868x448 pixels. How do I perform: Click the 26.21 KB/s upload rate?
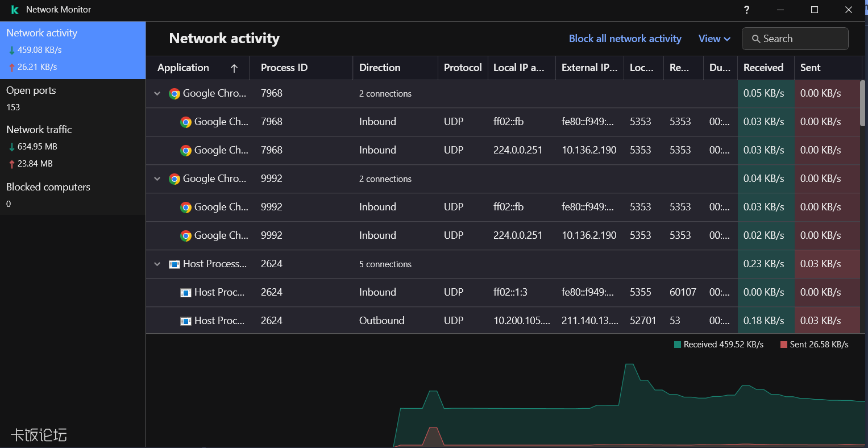[38, 67]
